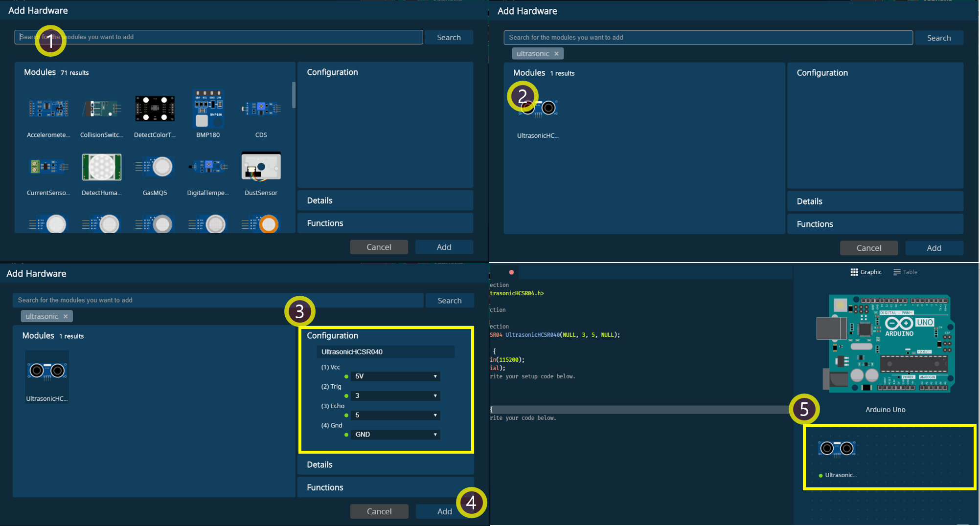Screen dimensions: 980x526
Task: Click Search in dialog showing pin configuration
Action: [x=450, y=301]
